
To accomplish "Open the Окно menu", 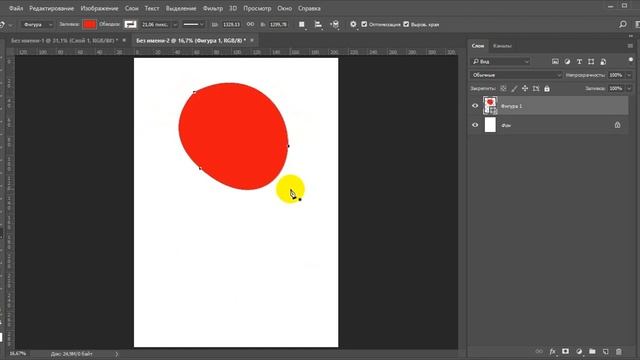I will tap(284, 8).
